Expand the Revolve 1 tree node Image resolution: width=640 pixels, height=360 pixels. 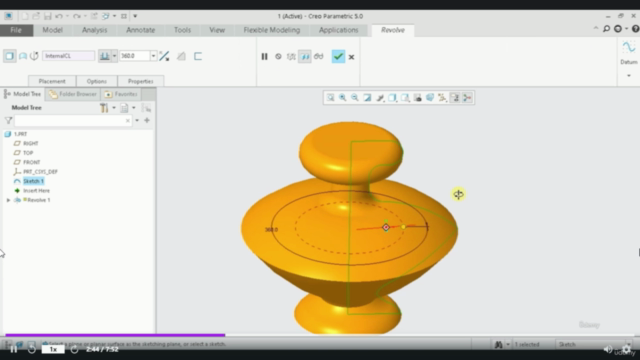pos(8,200)
